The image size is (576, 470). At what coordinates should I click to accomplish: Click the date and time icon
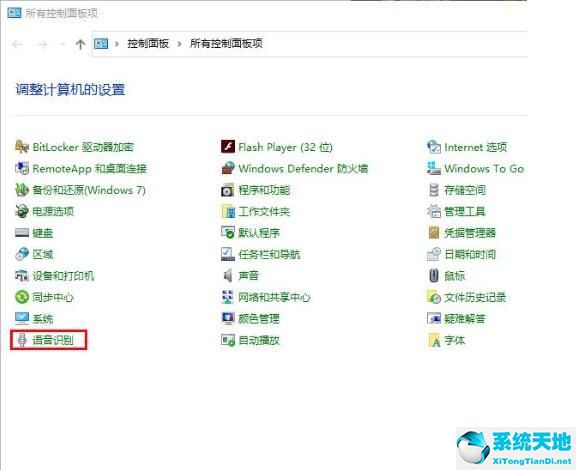click(x=434, y=254)
